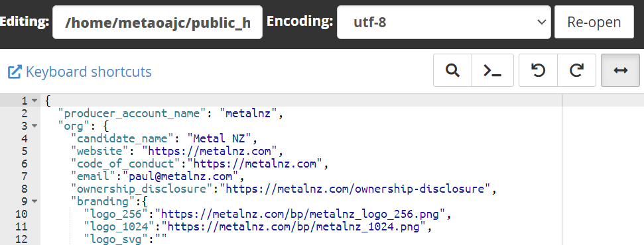Open the search magnifier tool
644x245 pixels.
[x=452, y=70]
